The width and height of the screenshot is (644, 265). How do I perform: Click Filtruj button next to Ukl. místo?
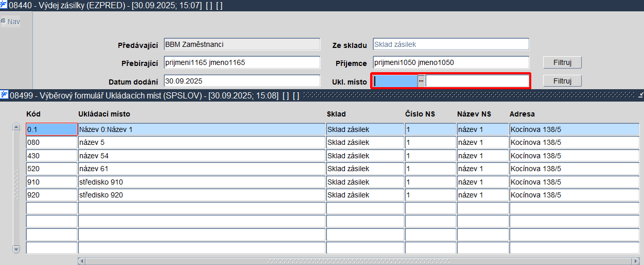click(562, 81)
